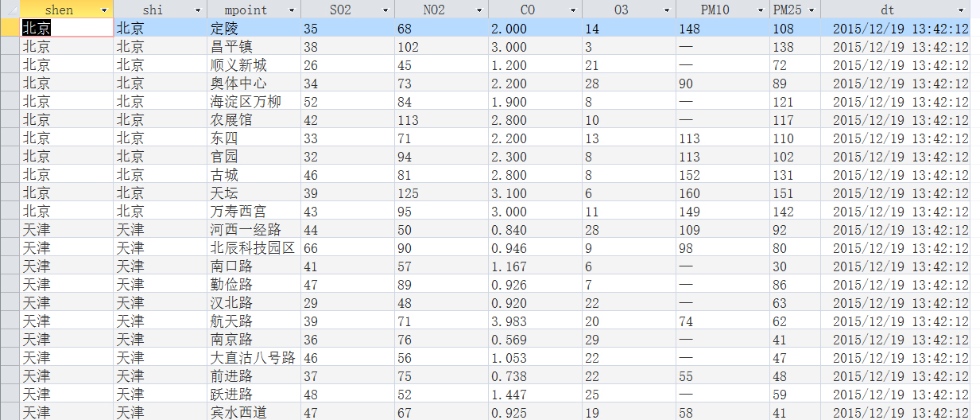Select the NO2 column header
The width and height of the screenshot is (980, 420).
coord(433,10)
